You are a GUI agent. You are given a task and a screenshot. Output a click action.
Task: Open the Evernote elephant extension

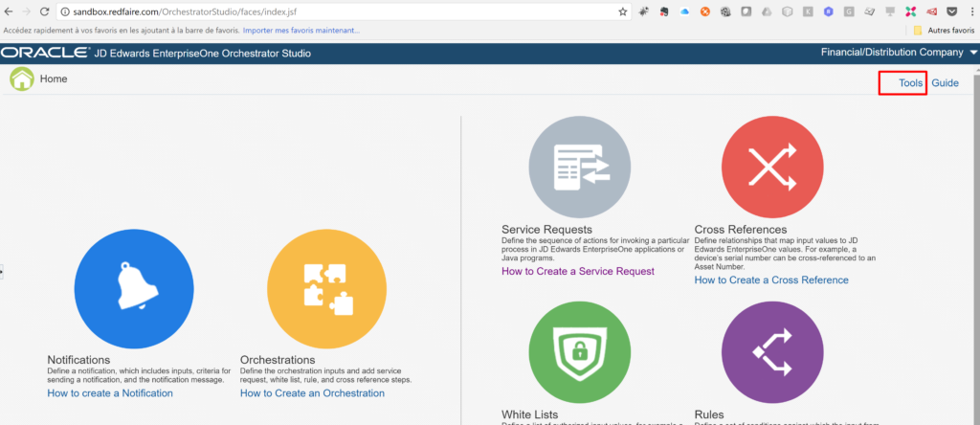664,11
